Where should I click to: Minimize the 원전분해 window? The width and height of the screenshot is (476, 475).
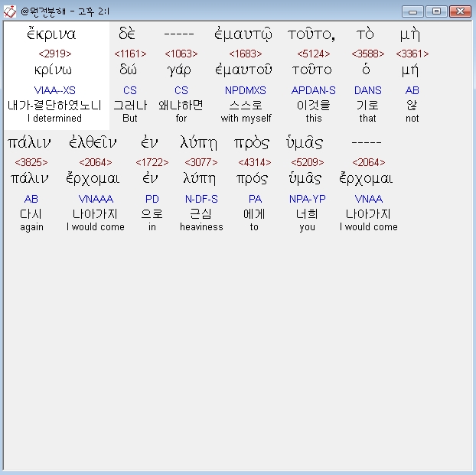click(x=412, y=11)
